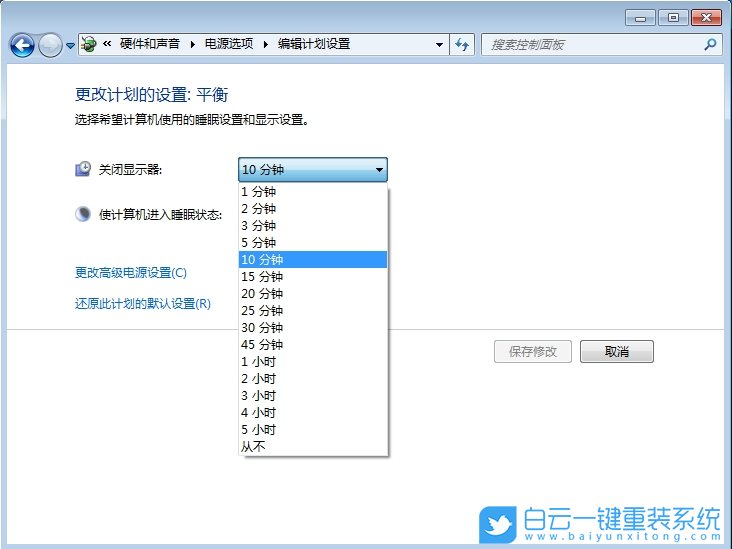Choose 15 分钟 from the list

(x=313, y=276)
